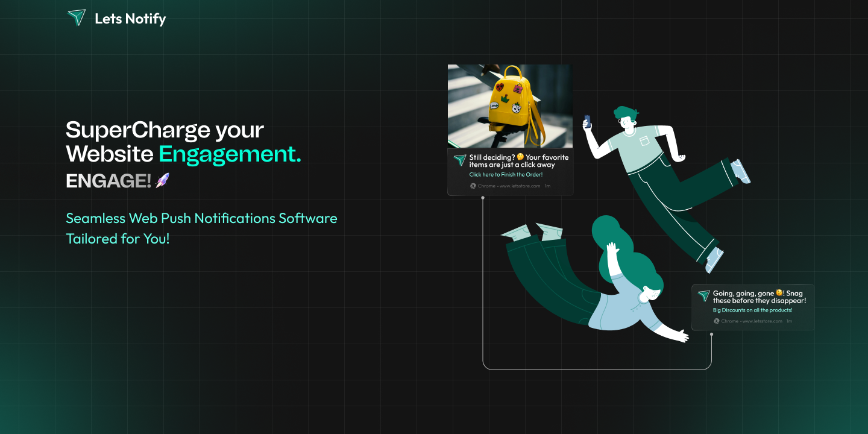
Task: Click the phone held by the running man
Action: point(587,121)
